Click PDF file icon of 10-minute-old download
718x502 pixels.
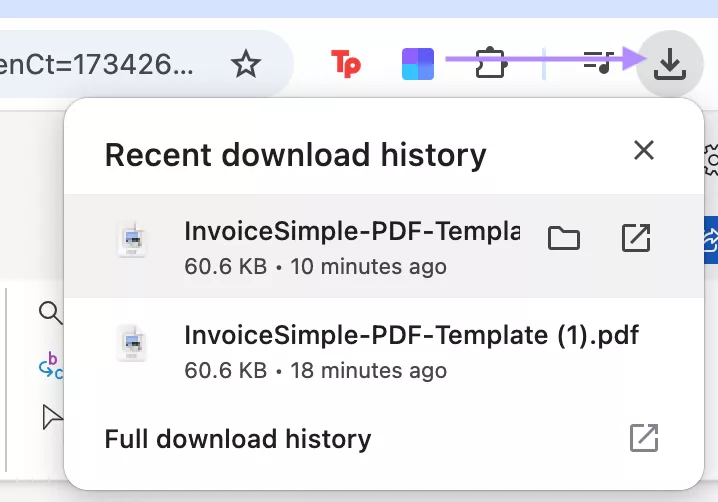[x=132, y=239]
